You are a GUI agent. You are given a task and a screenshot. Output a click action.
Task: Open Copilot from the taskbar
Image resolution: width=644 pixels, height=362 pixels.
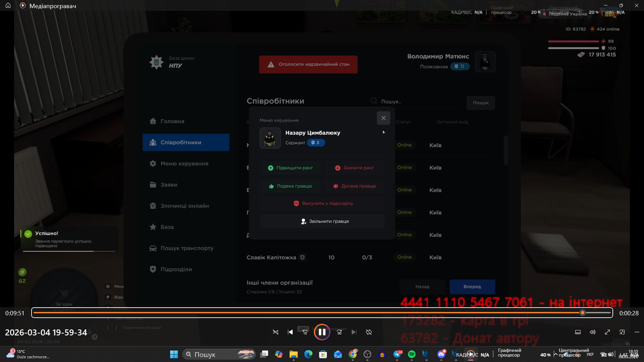(279, 354)
